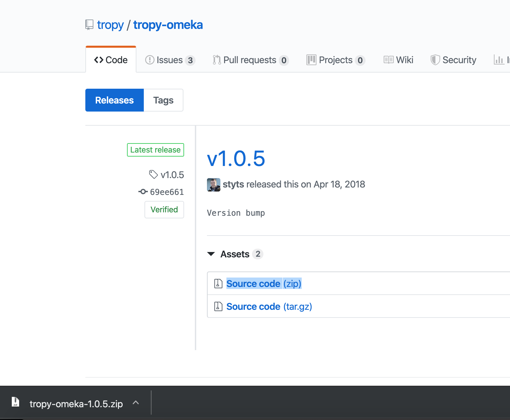Click the zip file icon in download bar

(x=15, y=402)
